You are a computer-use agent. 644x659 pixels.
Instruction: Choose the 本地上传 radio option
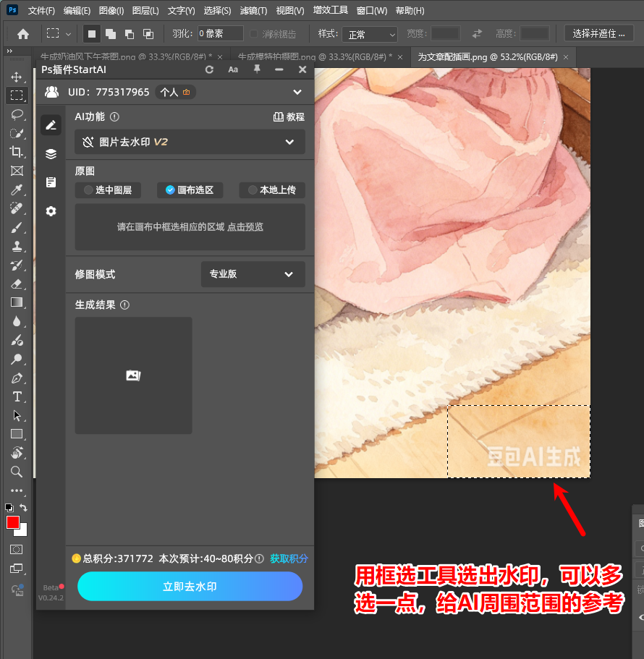pyautogui.click(x=272, y=190)
